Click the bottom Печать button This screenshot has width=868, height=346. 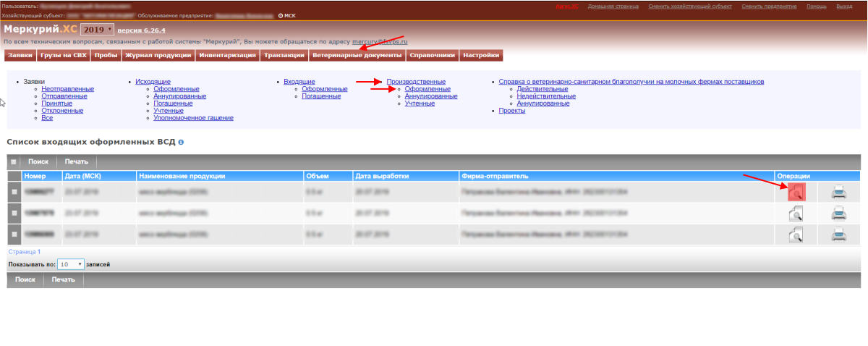(x=63, y=279)
